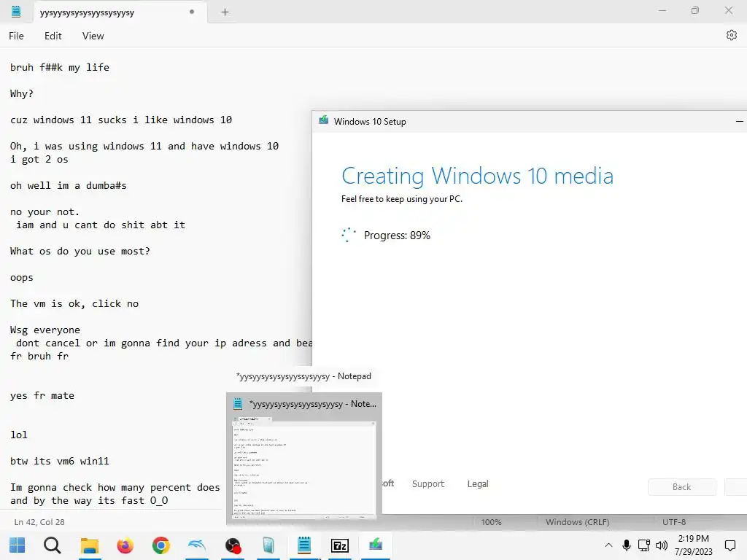The width and height of the screenshot is (747, 560).
Task: Click the line "yes fr mate"
Action: [42, 395]
